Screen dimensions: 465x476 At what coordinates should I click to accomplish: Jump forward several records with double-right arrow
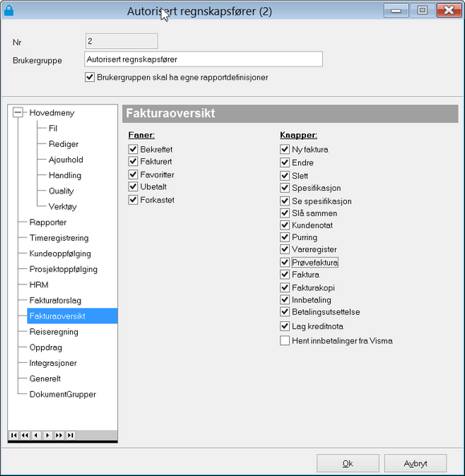[59, 435]
